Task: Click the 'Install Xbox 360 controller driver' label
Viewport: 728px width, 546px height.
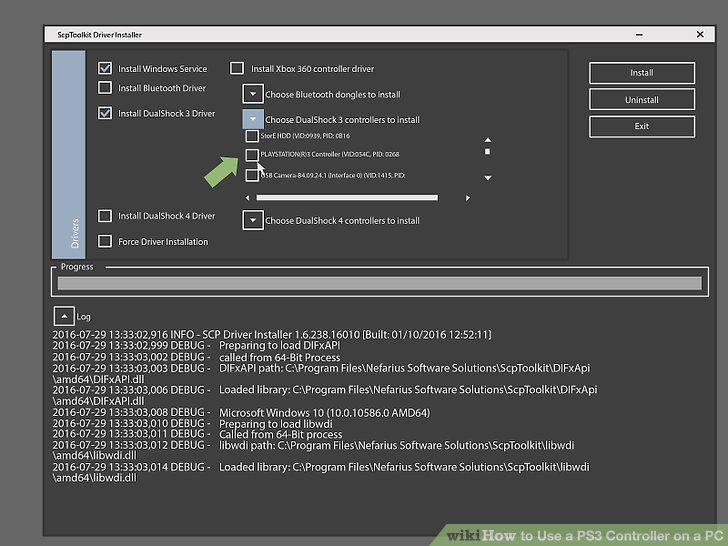Action: pos(312,69)
